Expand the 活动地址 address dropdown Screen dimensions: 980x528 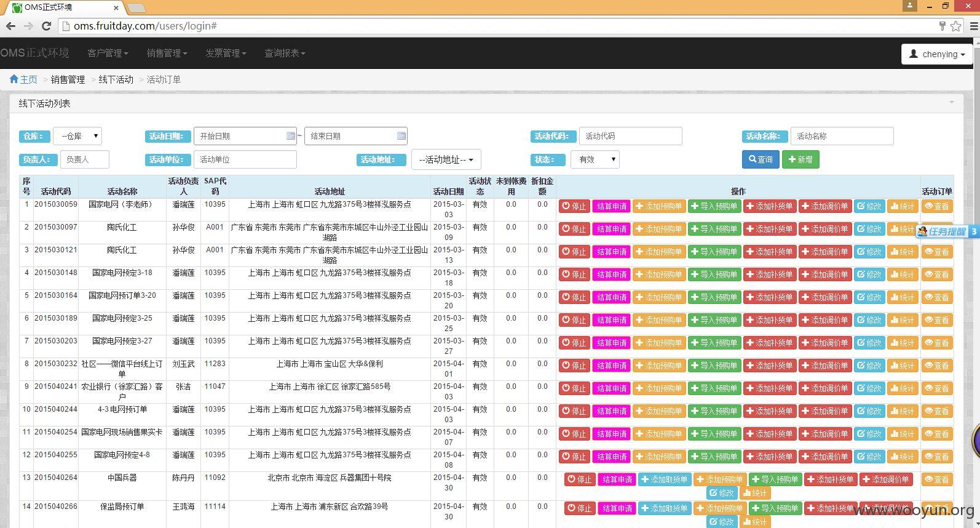click(446, 159)
